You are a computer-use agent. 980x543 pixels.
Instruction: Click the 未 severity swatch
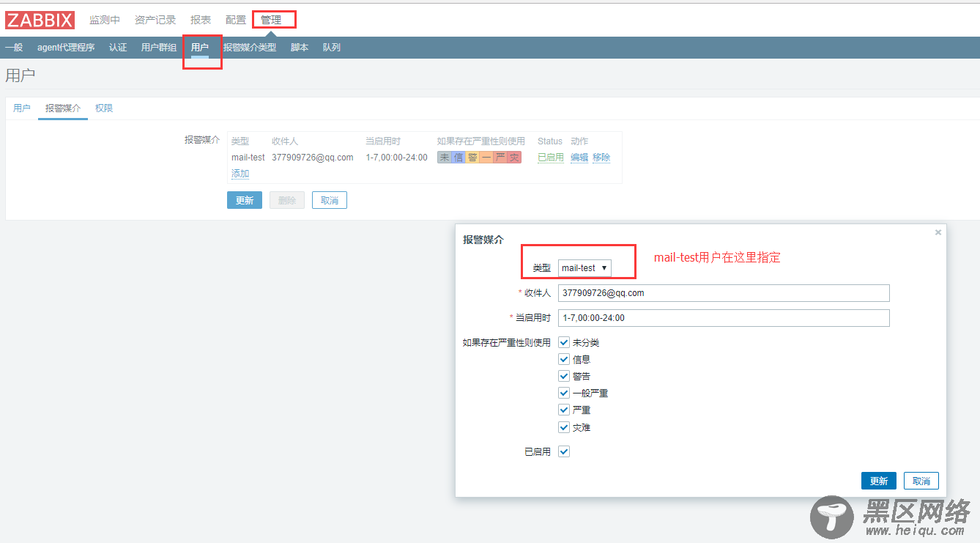click(445, 158)
